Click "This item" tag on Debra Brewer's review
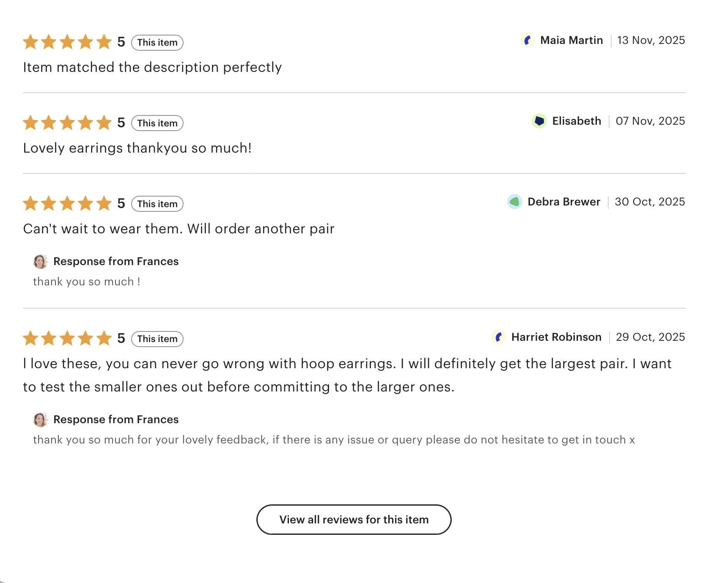 point(157,204)
